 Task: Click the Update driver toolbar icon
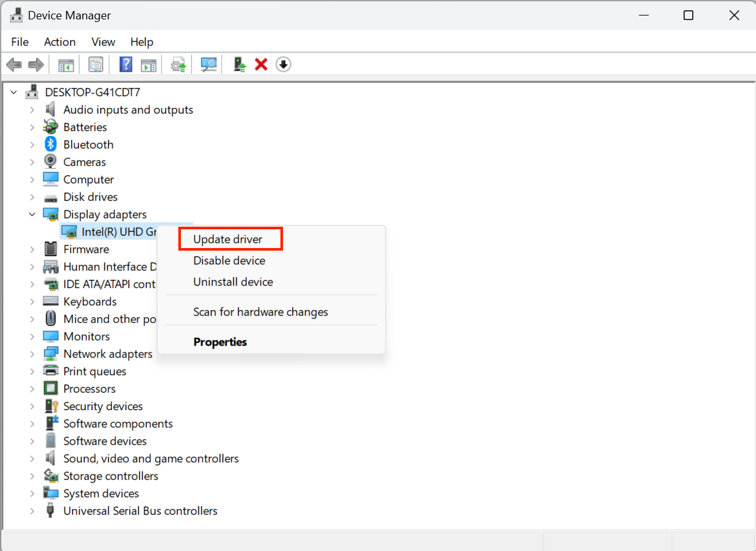[239, 64]
